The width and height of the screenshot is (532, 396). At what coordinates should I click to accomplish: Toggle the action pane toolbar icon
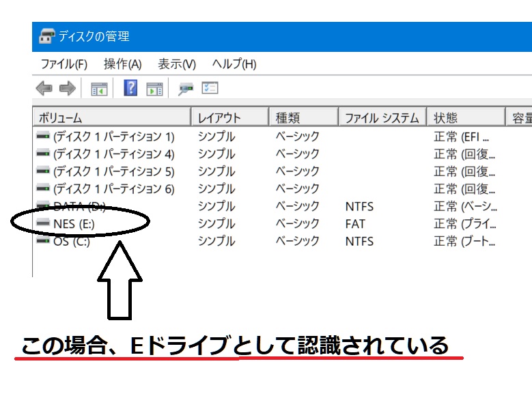pyautogui.click(x=154, y=89)
